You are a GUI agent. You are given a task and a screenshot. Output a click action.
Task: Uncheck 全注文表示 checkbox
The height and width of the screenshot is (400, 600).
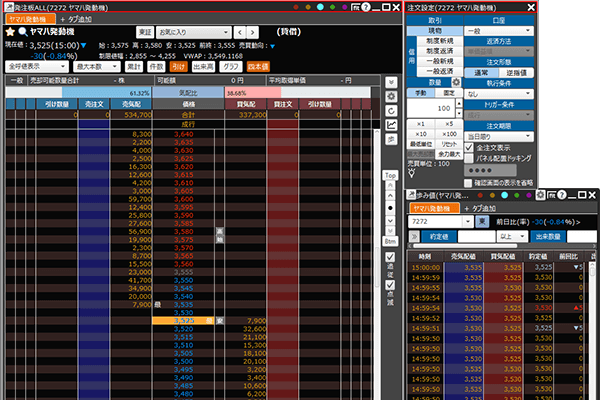(x=469, y=148)
